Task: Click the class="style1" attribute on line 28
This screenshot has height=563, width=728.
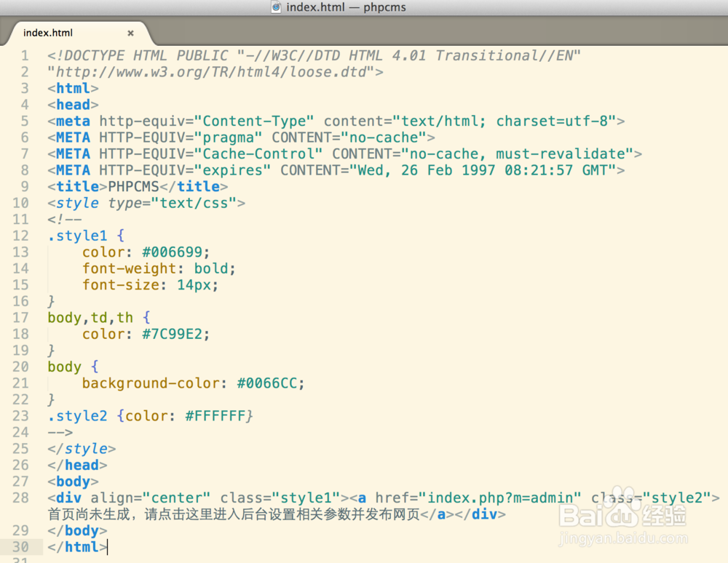Action: pyautogui.click(x=280, y=498)
